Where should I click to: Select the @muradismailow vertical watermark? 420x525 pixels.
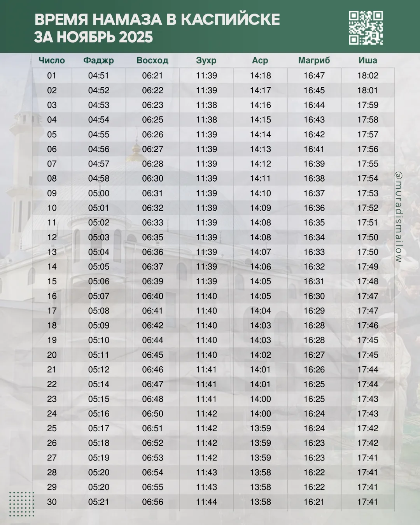click(x=398, y=217)
